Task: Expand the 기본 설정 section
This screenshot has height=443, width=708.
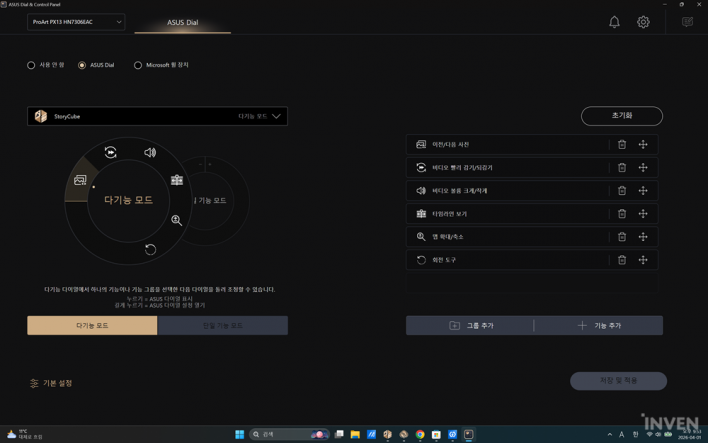Action: (x=51, y=383)
